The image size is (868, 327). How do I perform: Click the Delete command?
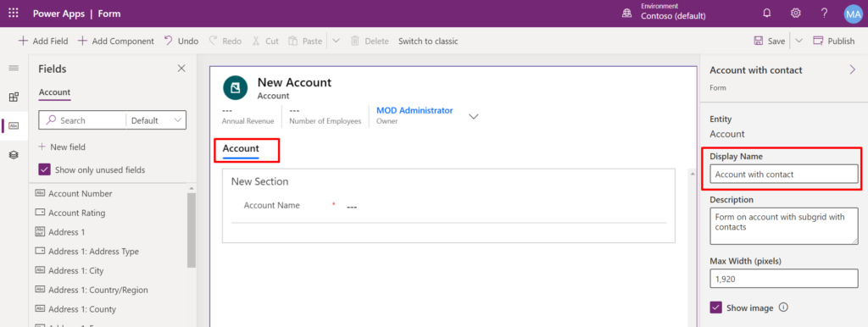point(370,41)
